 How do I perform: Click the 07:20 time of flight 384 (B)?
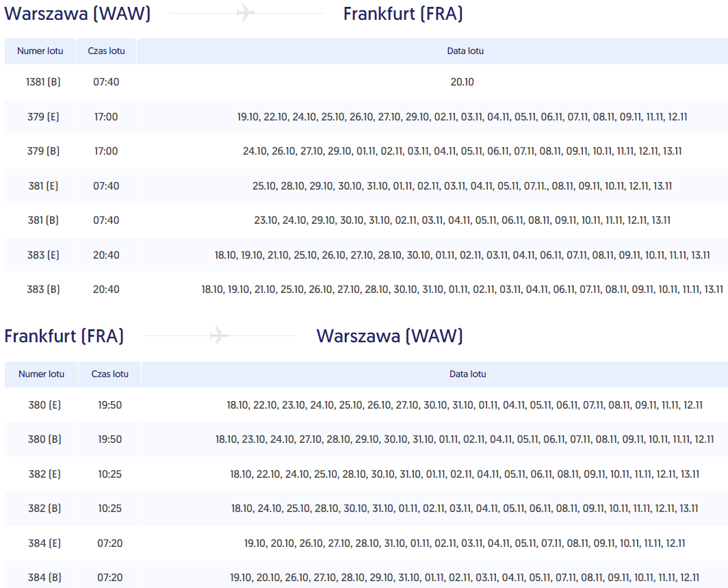pos(110,578)
